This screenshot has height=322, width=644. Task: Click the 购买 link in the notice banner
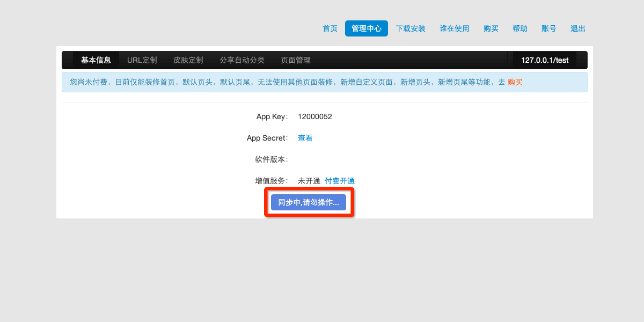coord(515,82)
